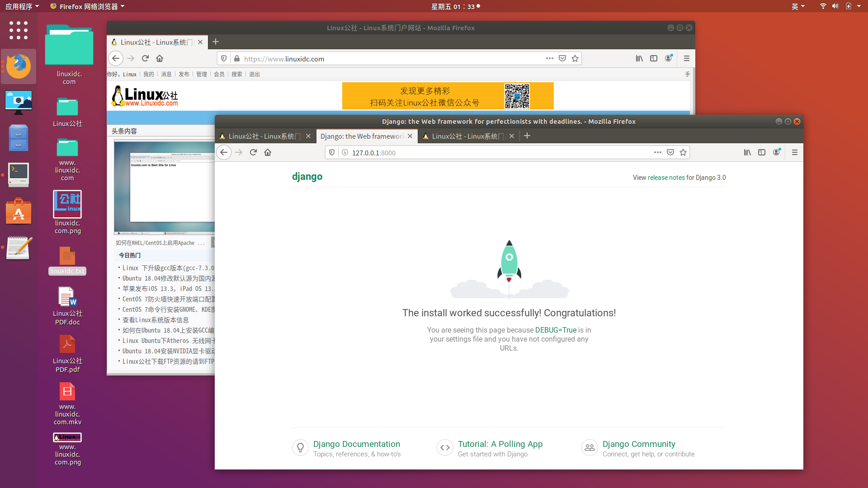
Task: Open Firefox 网络浏览器 app menu in top bar
Action: tap(87, 6)
